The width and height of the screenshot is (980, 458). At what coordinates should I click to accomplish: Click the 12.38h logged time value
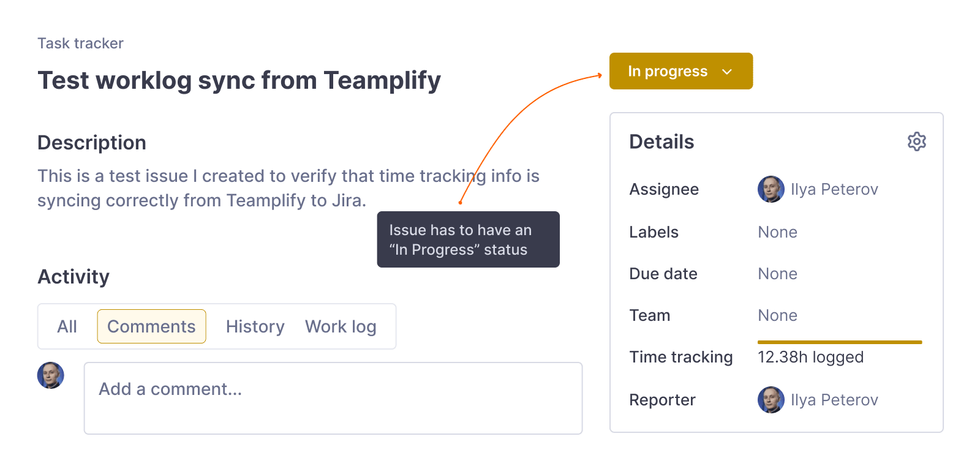(x=810, y=357)
